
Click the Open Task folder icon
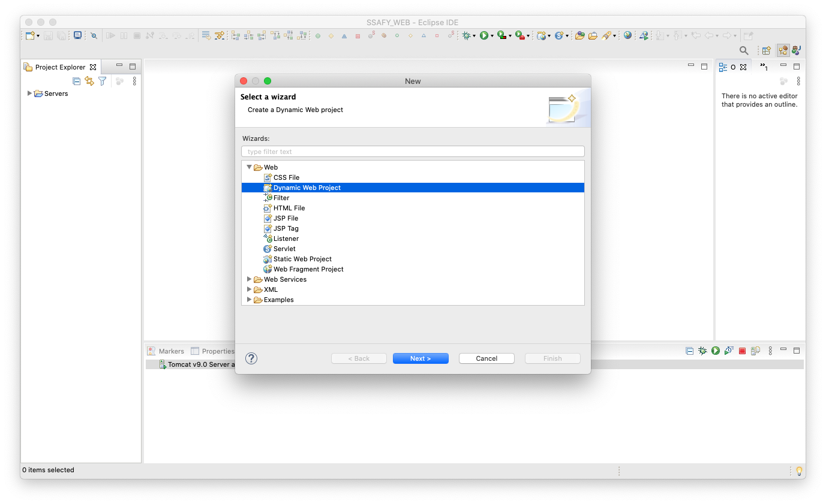tap(593, 35)
